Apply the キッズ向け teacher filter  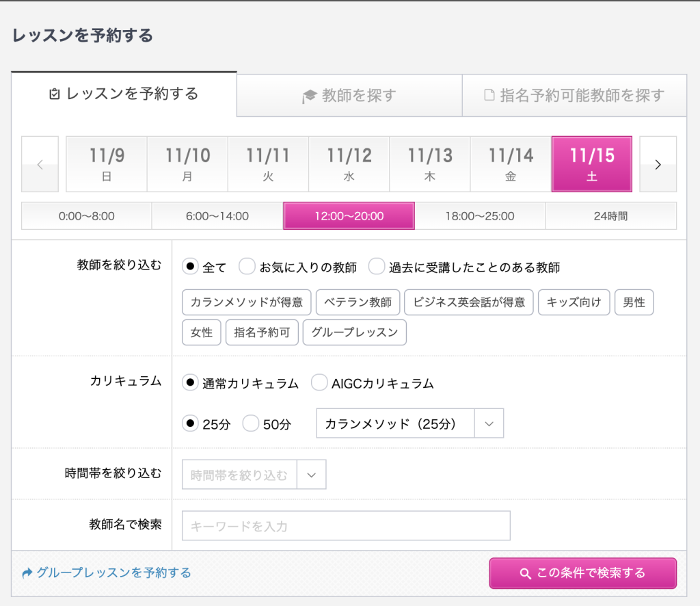(574, 302)
